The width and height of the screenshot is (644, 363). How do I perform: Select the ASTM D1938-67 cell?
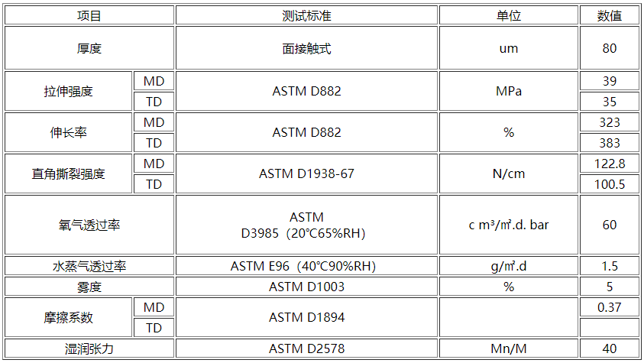point(306,173)
